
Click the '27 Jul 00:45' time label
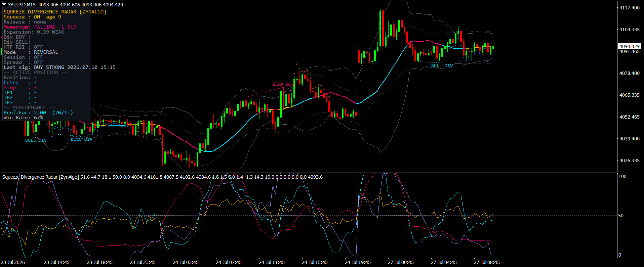click(x=401, y=262)
